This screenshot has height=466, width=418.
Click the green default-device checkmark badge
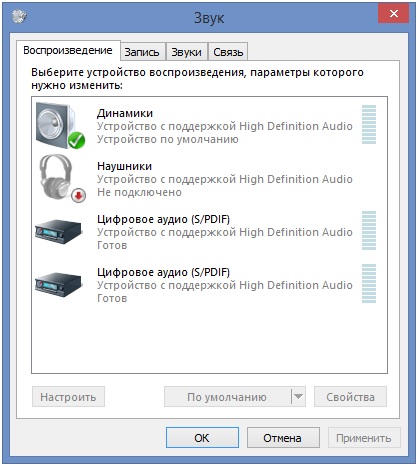(x=76, y=141)
